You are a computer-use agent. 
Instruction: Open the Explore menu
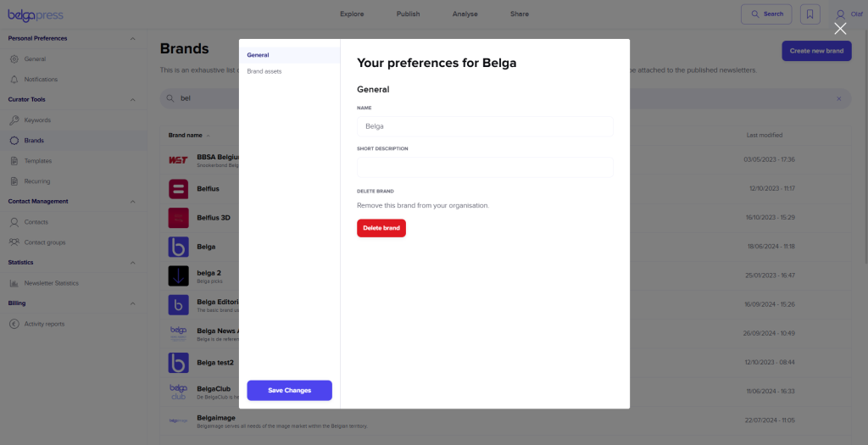point(352,14)
